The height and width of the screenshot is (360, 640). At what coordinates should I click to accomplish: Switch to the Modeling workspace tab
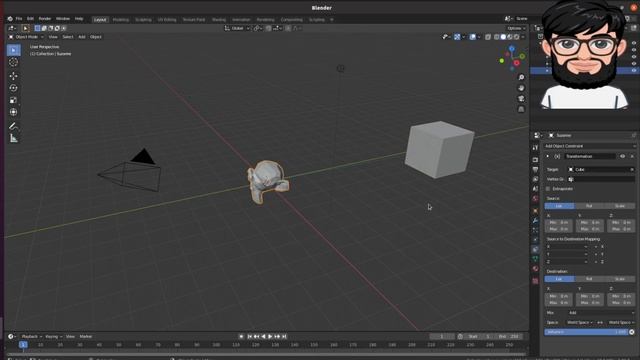tap(120, 20)
